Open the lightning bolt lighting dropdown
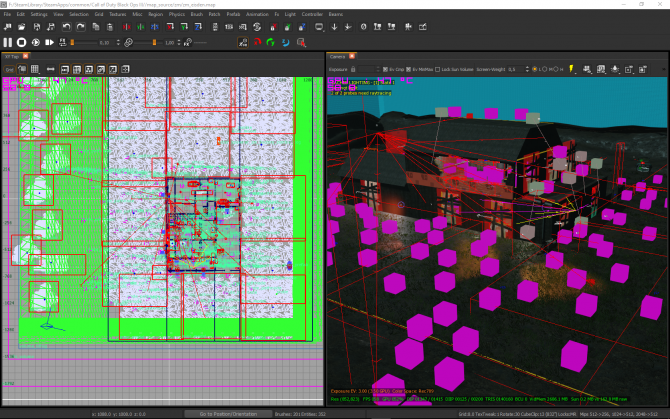The height and width of the screenshot is (419, 670). [572, 69]
